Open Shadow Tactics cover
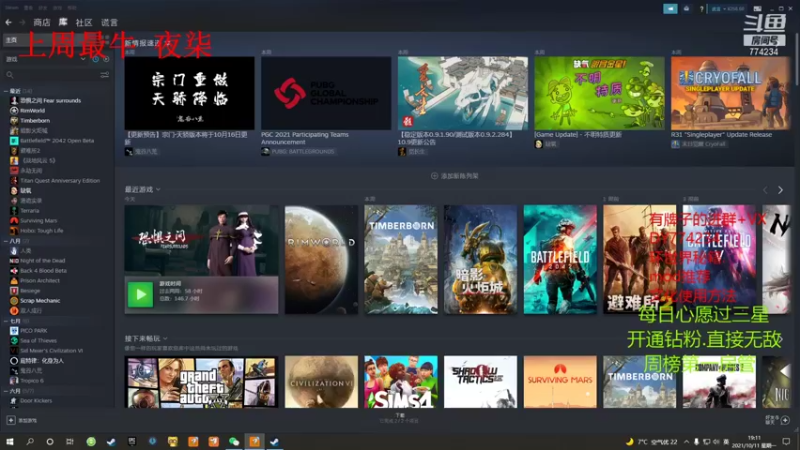800x450 pixels. point(480,382)
